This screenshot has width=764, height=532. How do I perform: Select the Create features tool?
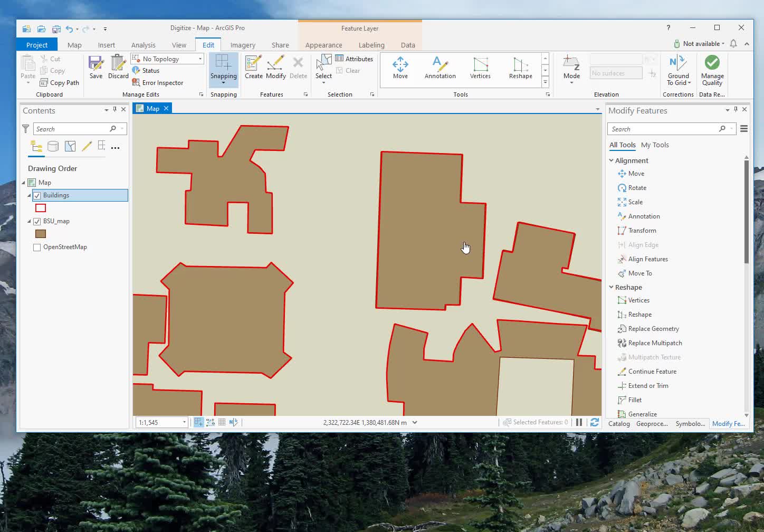tap(254, 68)
